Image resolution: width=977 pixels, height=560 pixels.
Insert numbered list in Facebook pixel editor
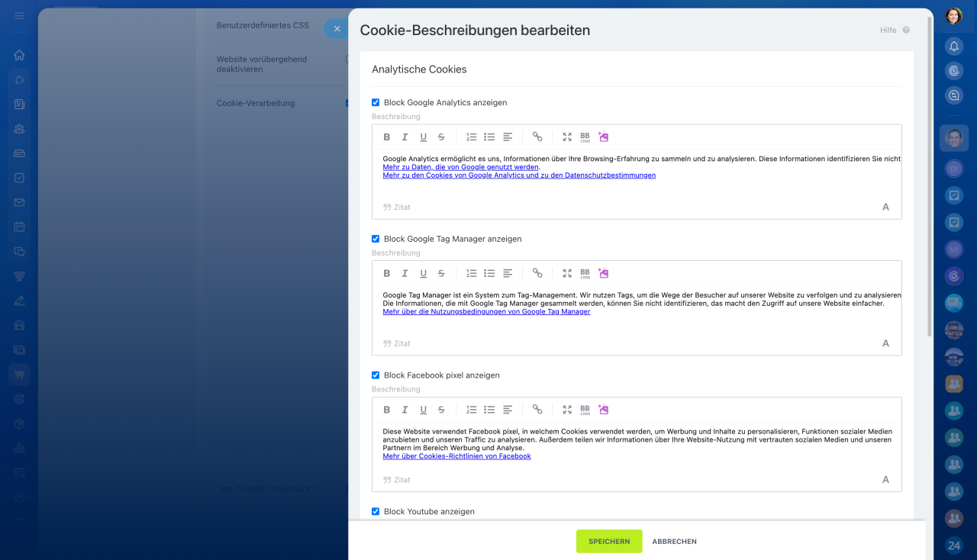coord(472,410)
